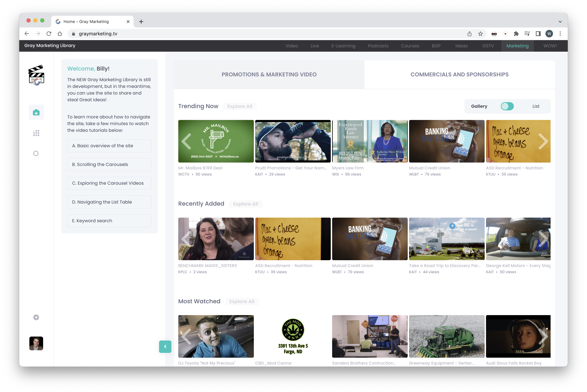Click the red record extension icon
This screenshot has height=392, width=587.
coord(505,34)
